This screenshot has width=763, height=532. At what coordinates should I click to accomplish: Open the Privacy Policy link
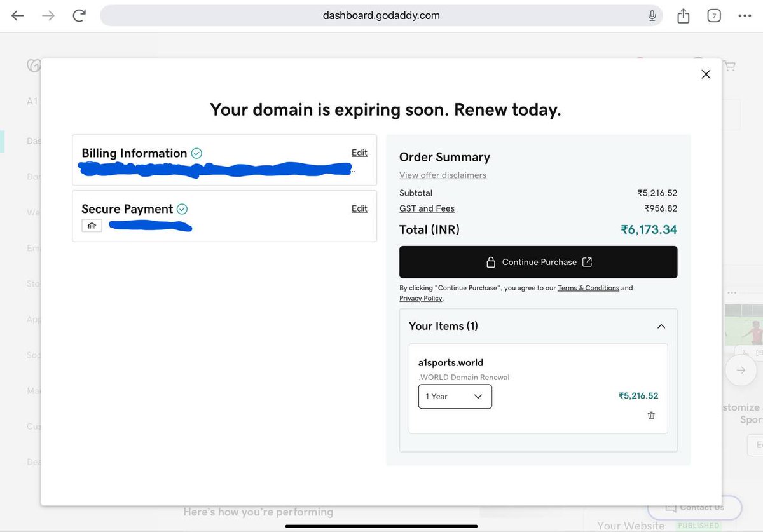(x=421, y=298)
